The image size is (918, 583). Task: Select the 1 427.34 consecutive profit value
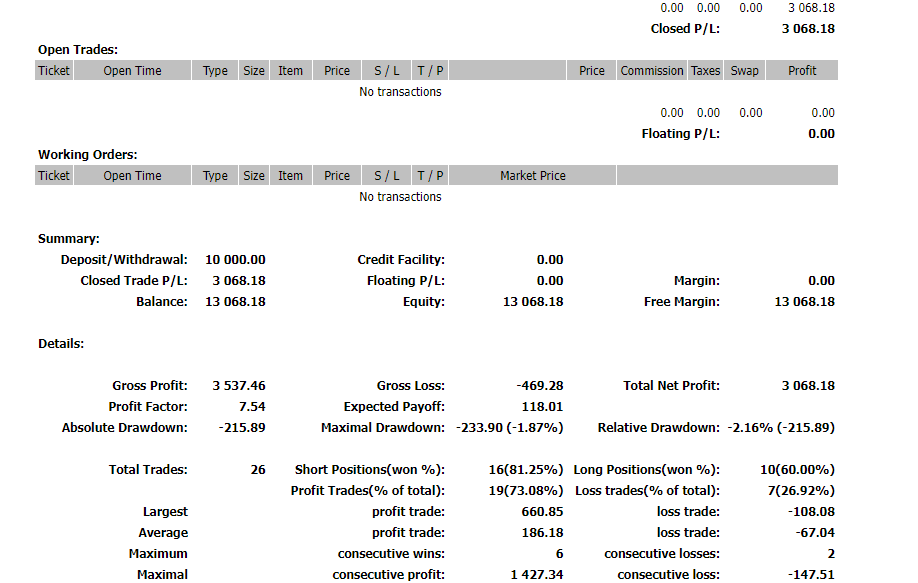point(537,575)
